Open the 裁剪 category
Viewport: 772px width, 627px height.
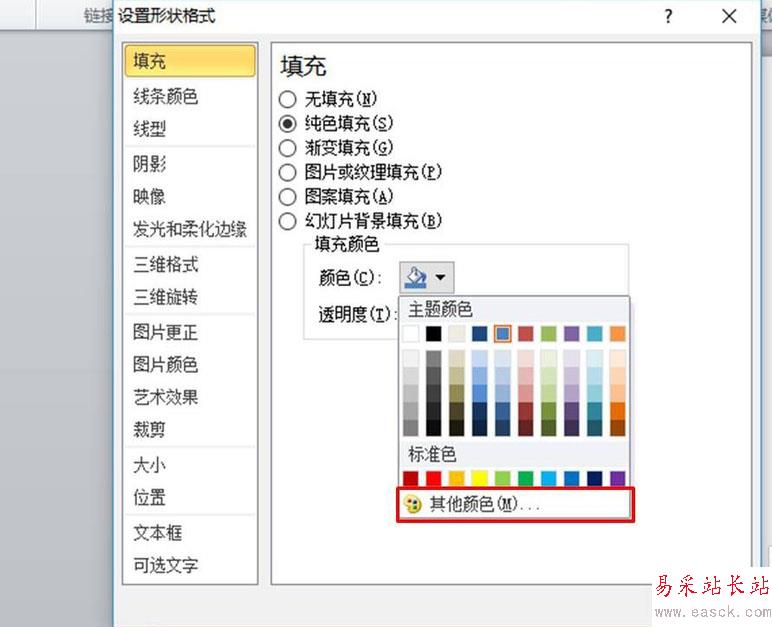click(190, 429)
